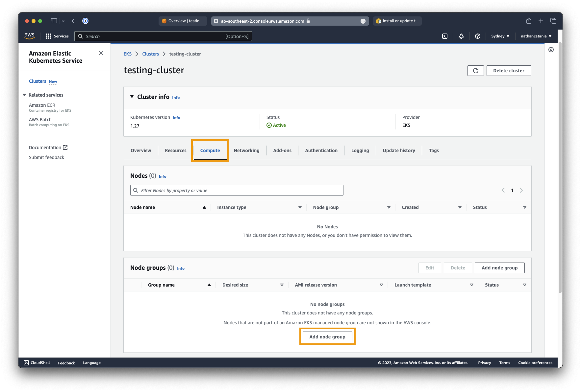Screen dimensions: 581x392
Task: Click the centered Add node group button
Action: point(327,337)
